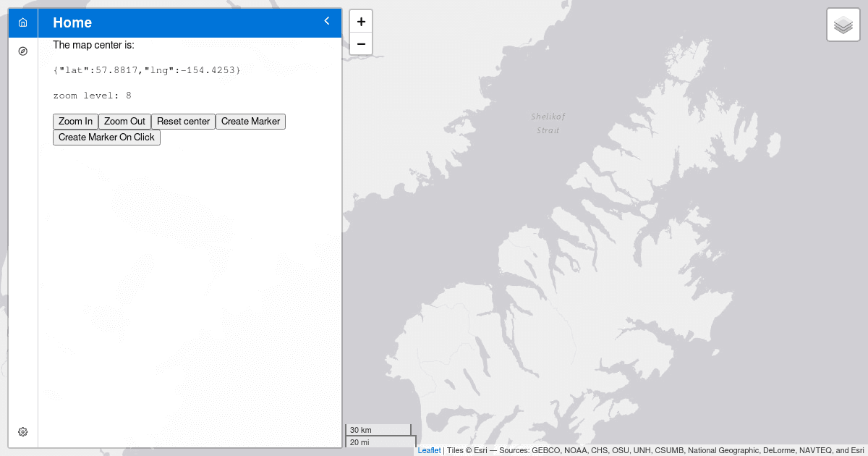
Task: Click the 20 mi scale bar
Action: click(380, 442)
